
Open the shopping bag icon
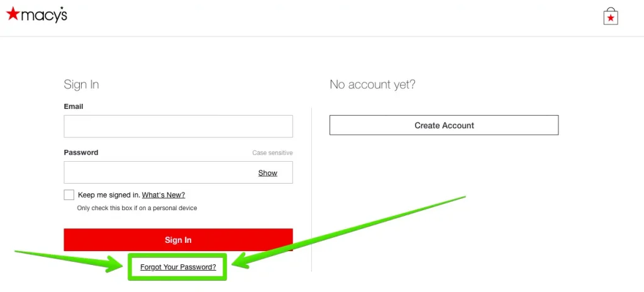611,16
